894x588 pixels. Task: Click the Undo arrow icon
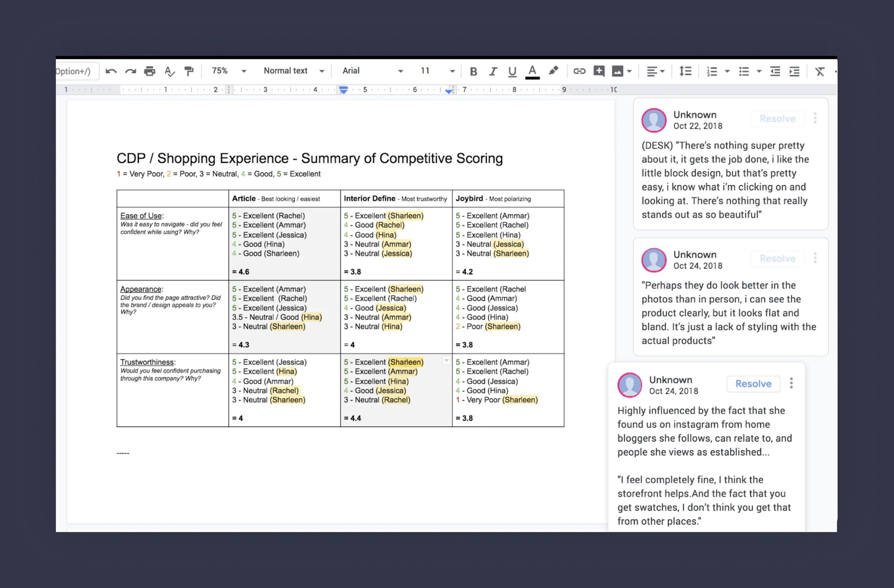point(111,71)
